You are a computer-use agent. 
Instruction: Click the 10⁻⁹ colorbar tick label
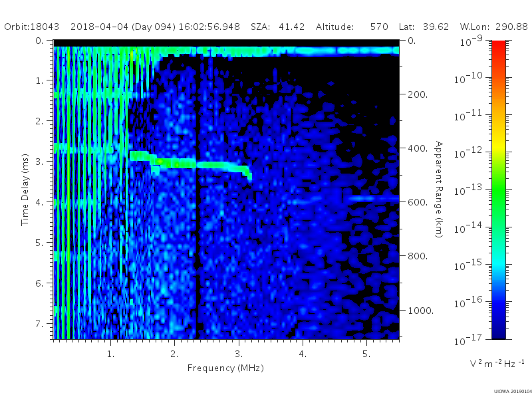(471, 41)
